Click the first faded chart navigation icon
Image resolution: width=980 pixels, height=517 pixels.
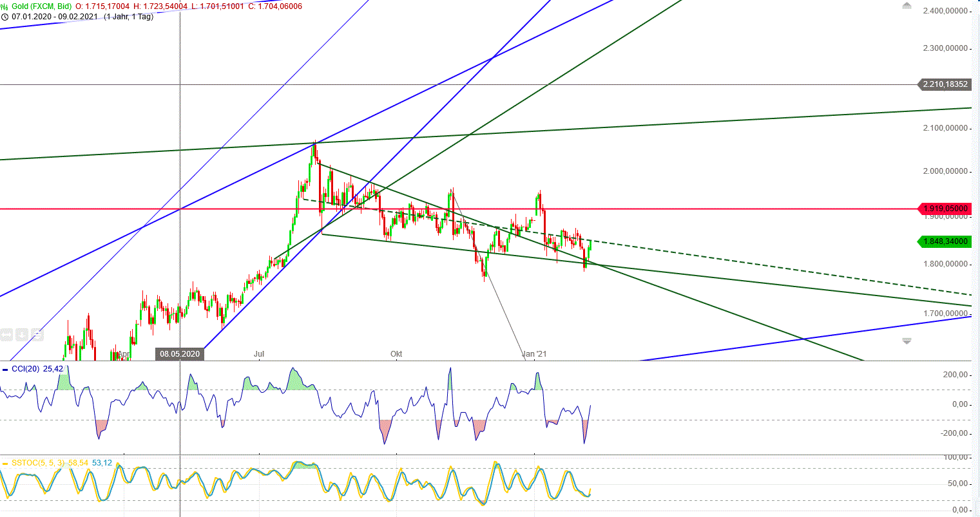[6, 335]
